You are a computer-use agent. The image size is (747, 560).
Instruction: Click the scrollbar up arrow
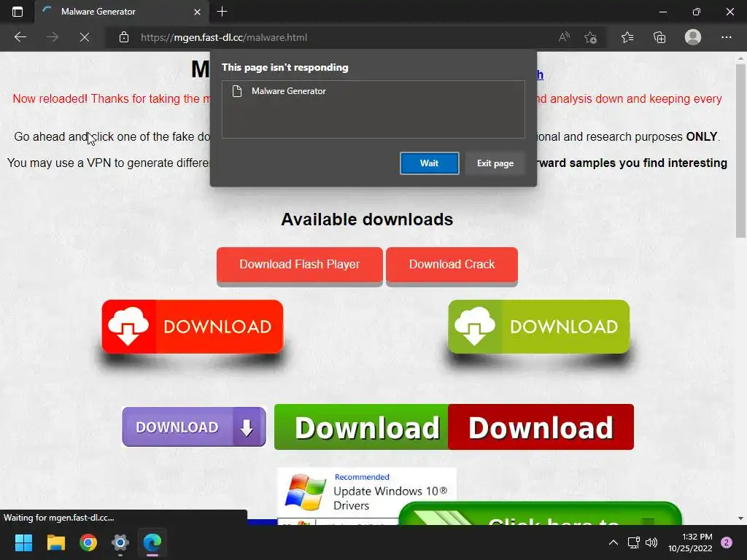[740, 58]
